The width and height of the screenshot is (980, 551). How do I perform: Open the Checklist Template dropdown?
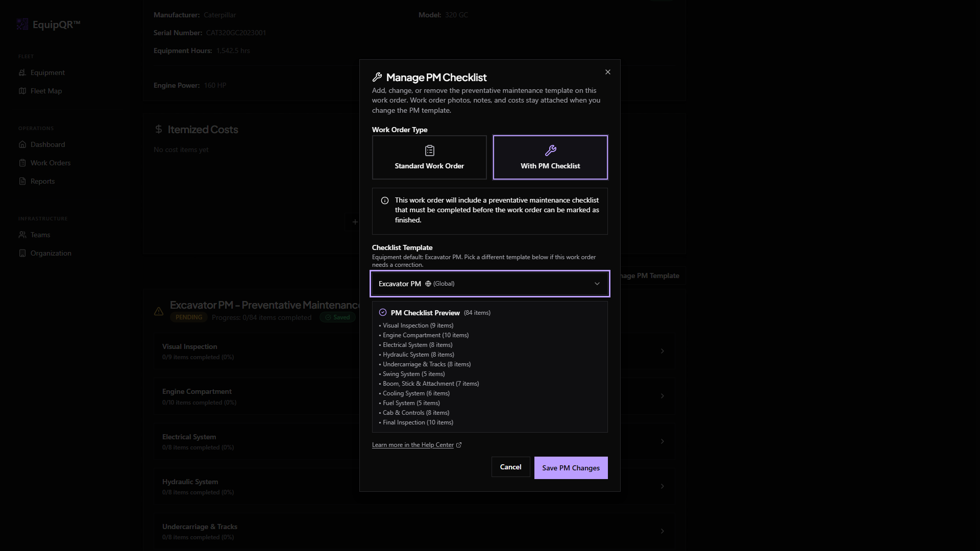point(490,284)
